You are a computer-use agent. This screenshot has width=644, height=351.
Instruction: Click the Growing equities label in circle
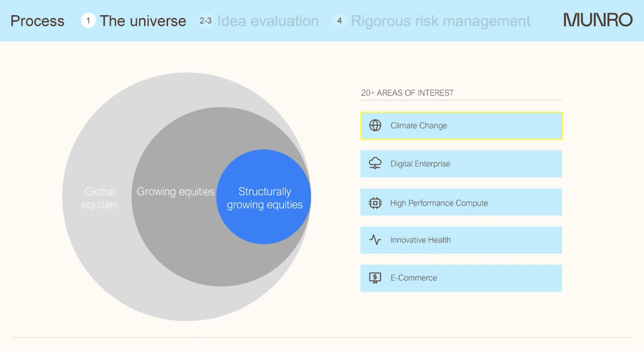175,192
